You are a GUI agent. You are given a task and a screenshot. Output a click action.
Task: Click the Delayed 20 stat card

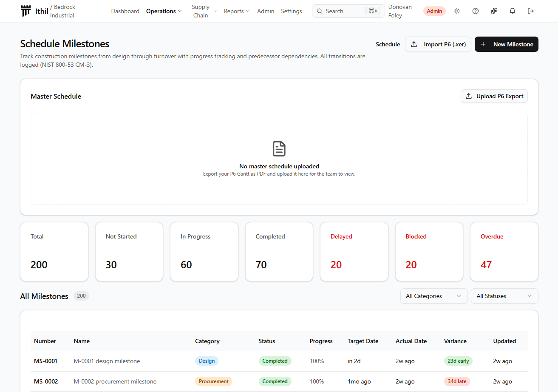(354, 252)
